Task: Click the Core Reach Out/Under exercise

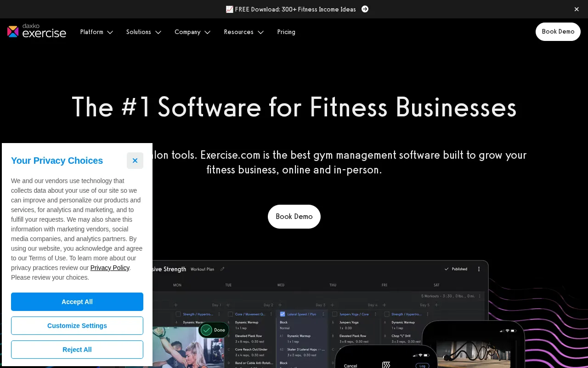Action: pos(251,350)
